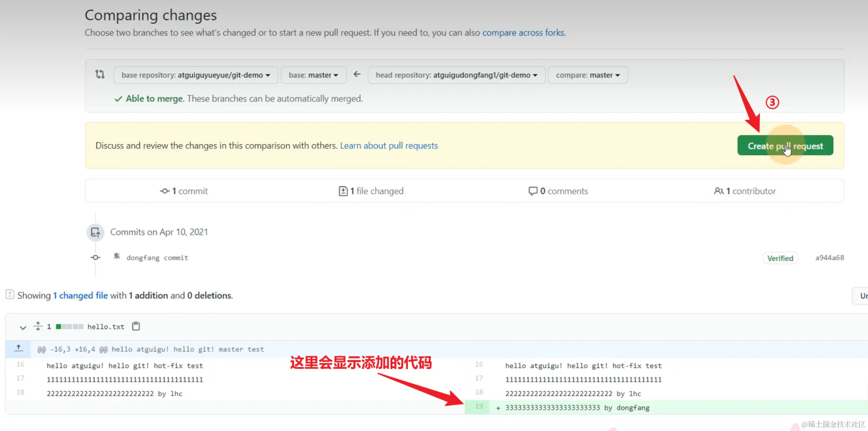Image resolution: width=868 pixels, height=431 pixels.
Task: Click the file diff icon beside '1 file changed'
Action: 343,191
